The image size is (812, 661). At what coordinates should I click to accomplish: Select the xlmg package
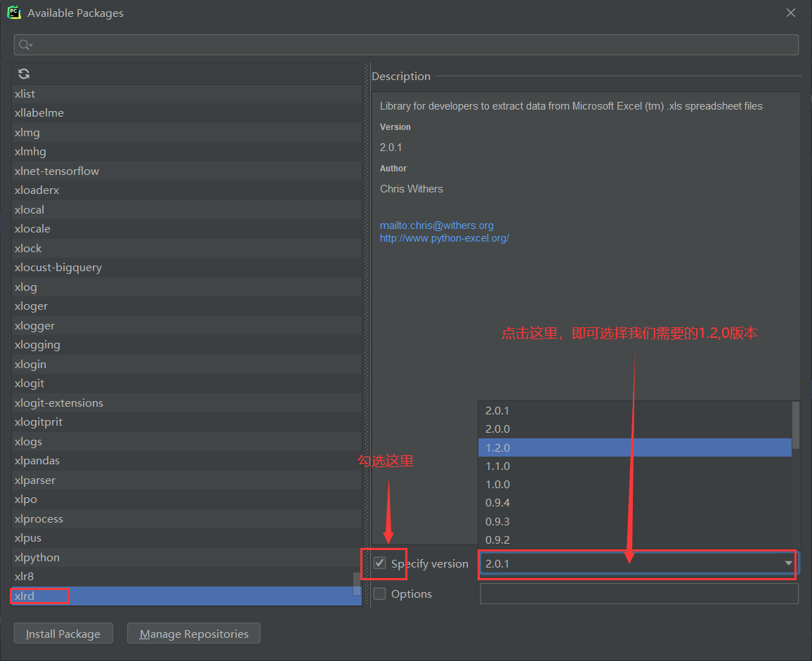click(186, 133)
